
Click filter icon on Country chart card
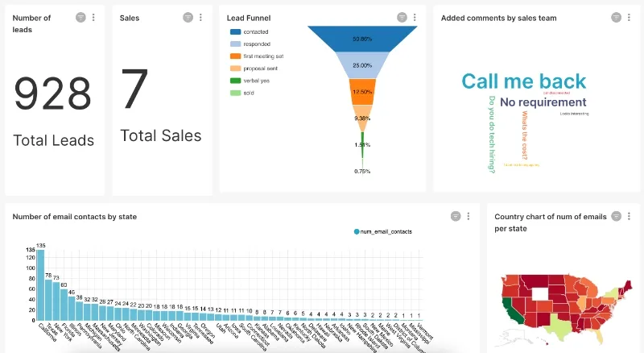(616, 216)
